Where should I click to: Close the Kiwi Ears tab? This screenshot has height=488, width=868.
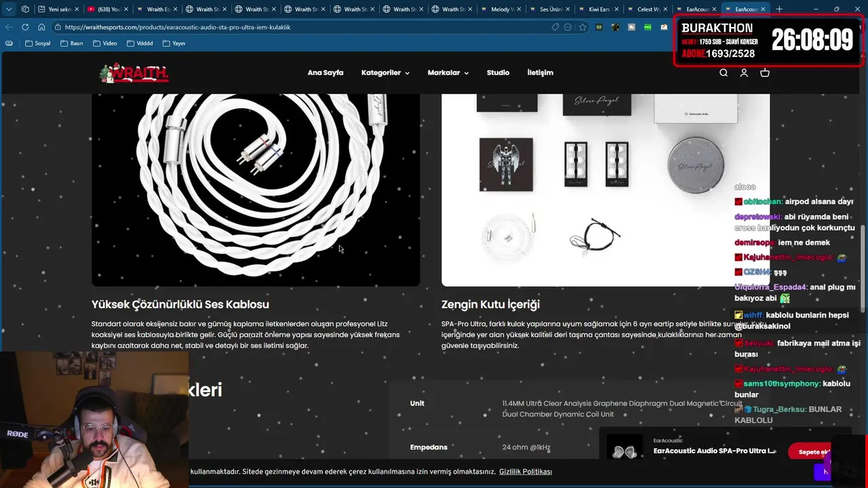click(618, 9)
